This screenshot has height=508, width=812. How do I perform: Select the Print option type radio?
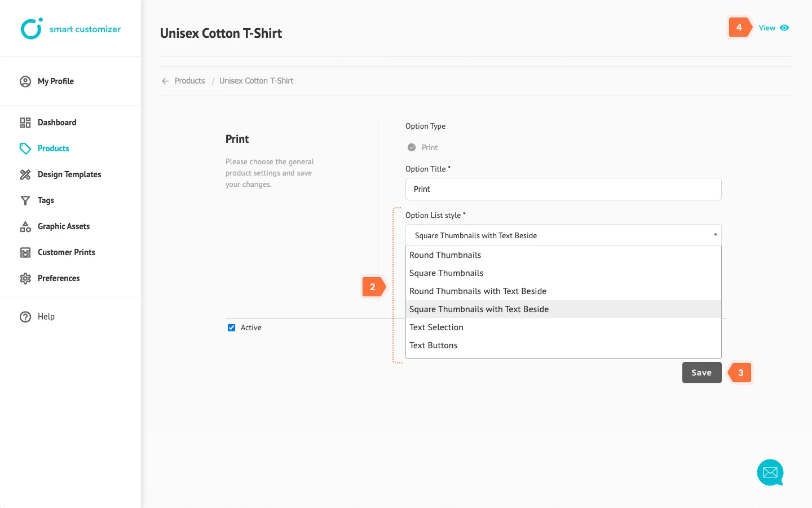tap(412, 147)
